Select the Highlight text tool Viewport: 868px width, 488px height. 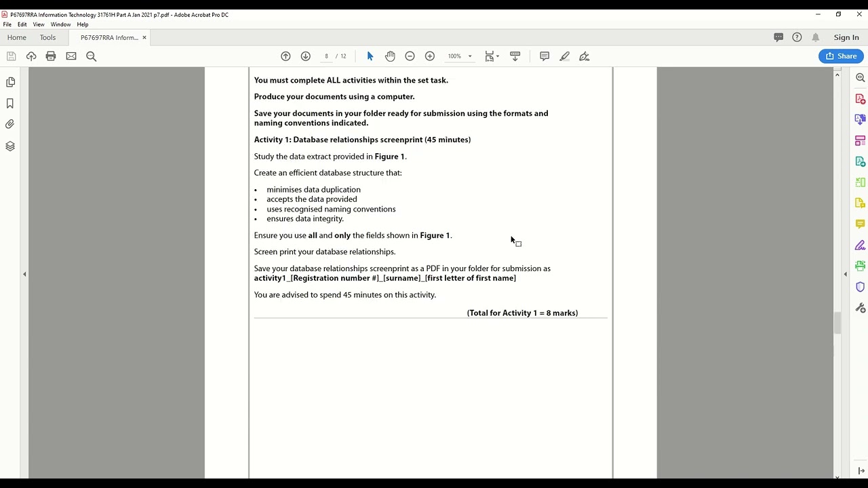(564, 56)
